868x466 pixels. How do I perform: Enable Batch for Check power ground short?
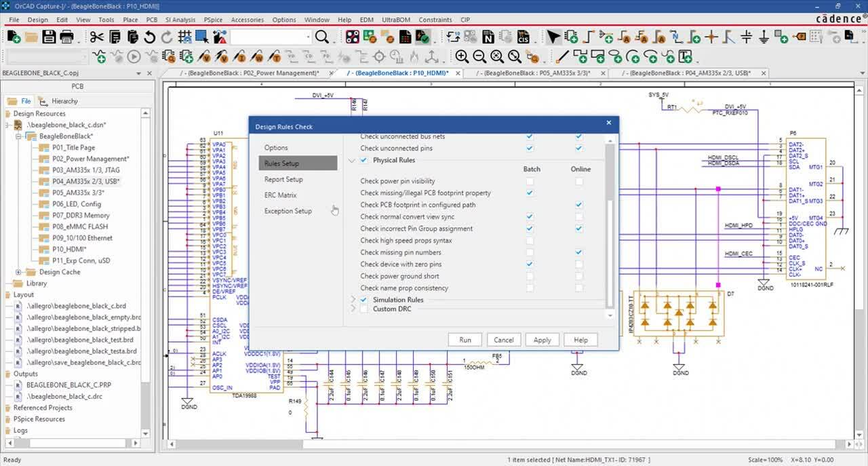[530, 276]
